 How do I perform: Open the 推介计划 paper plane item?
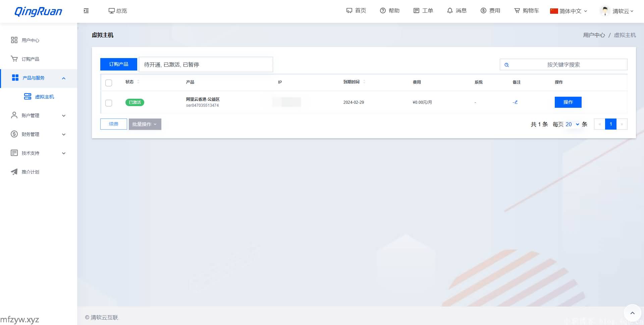point(30,172)
